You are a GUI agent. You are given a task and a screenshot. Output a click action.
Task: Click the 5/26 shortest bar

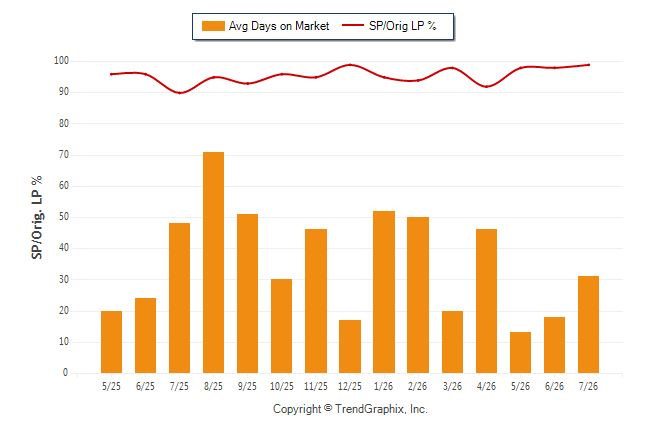(x=520, y=352)
